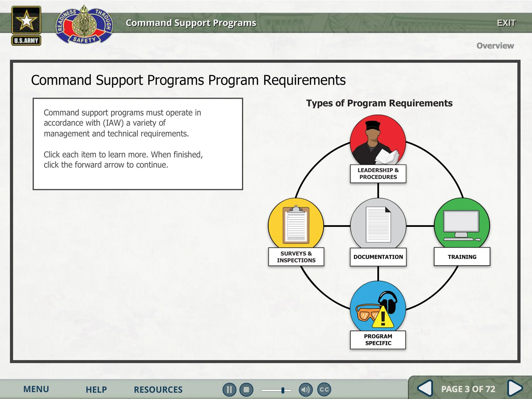Click the Leadership & Procedures soldier icon
This screenshot has width=532, height=399.
tap(378, 140)
